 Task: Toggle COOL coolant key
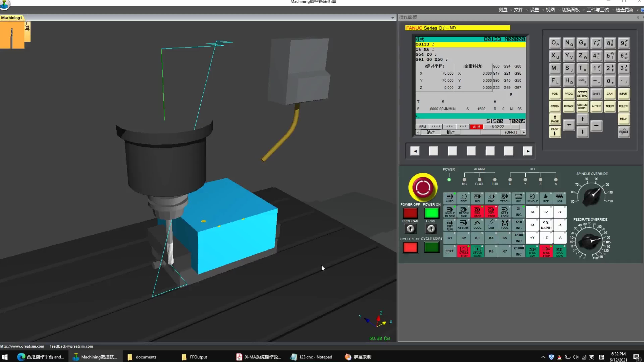pos(477,225)
